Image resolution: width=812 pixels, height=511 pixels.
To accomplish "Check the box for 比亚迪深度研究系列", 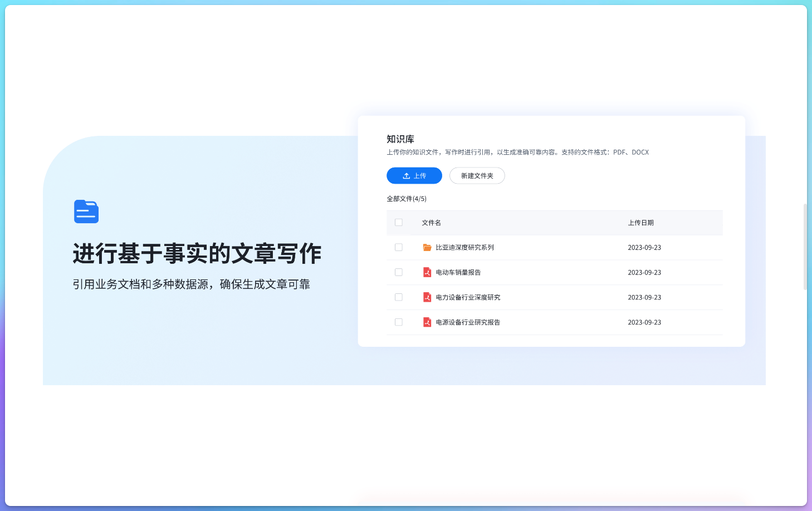I will tap(399, 247).
